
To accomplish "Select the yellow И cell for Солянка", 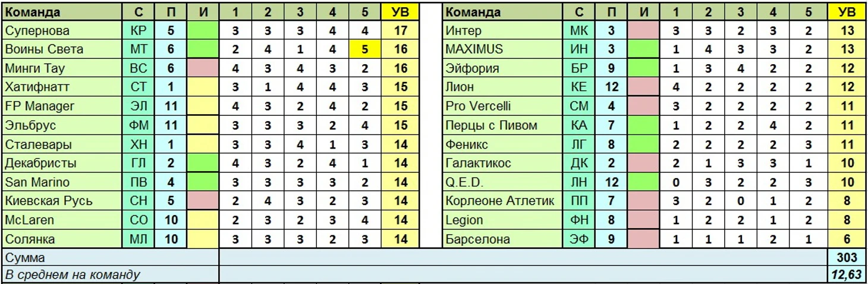I will 203,239.
